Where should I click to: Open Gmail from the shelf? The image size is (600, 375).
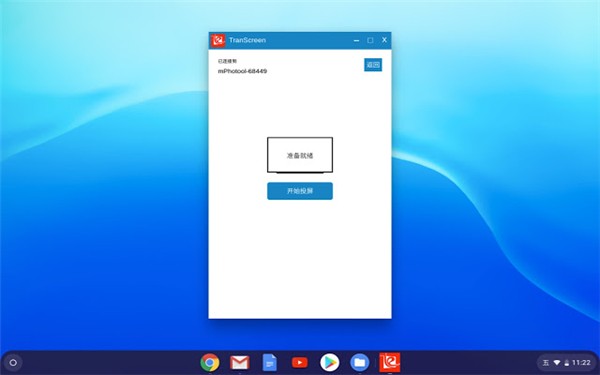tap(240, 362)
